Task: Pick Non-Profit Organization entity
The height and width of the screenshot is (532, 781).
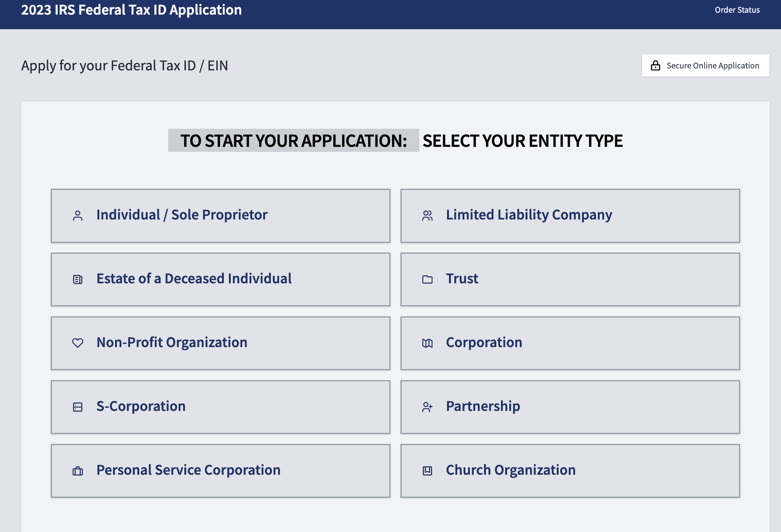Action: click(220, 343)
